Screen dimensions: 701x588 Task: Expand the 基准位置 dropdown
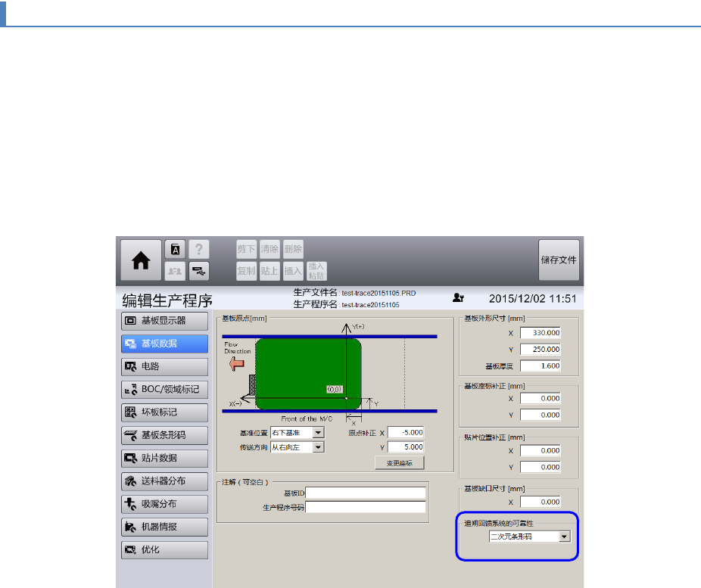(x=318, y=433)
